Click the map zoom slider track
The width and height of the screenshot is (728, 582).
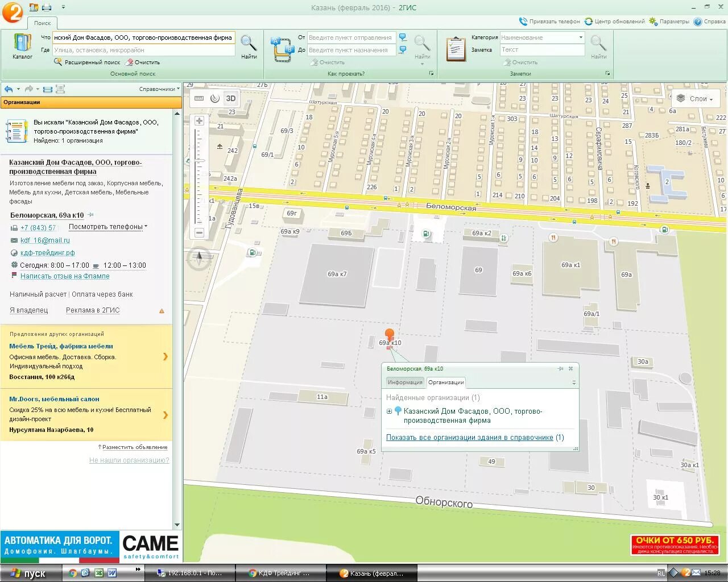[199, 176]
